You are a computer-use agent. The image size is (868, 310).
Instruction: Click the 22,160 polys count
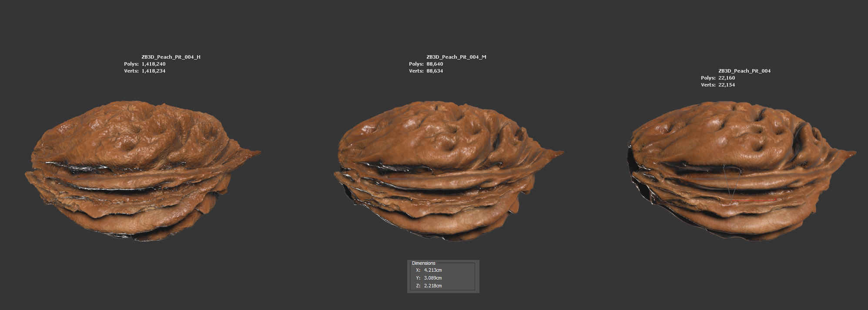(x=727, y=78)
